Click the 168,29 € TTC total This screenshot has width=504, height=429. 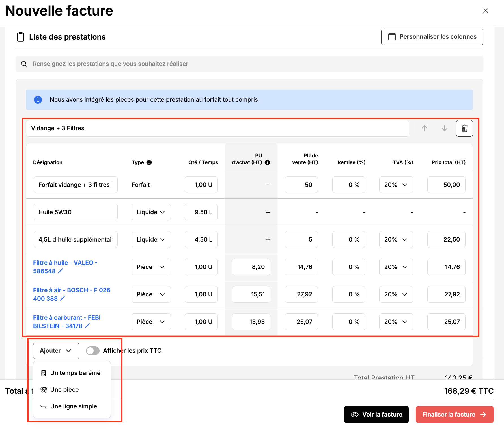469,391
